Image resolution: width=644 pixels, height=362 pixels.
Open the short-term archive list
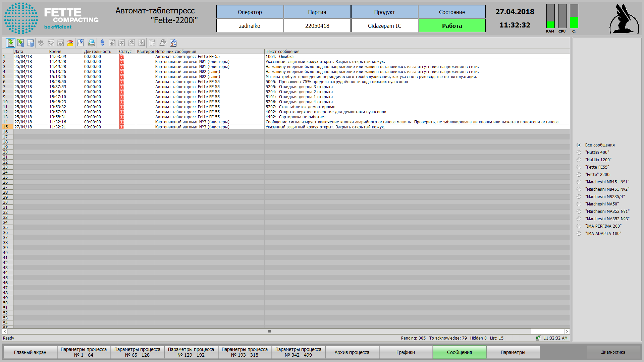pyautogui.click(x=21, y=43)
